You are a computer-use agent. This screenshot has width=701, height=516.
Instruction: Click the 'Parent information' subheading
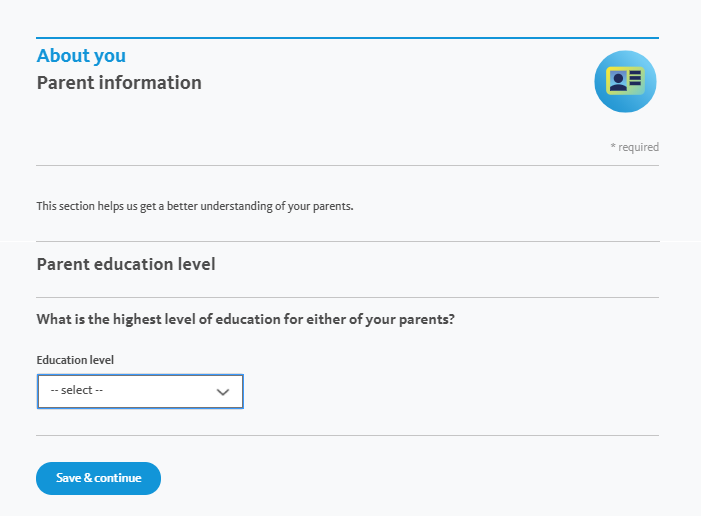(x=119, y=83)
